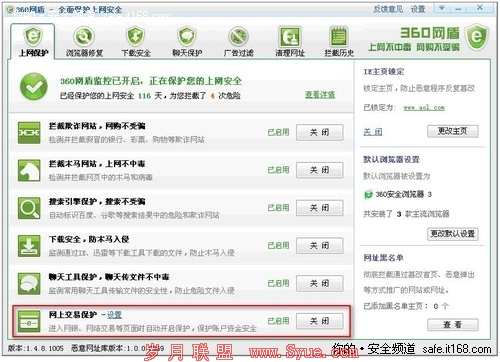The image size is (500, 362).
Task: Click the 查看详情 link
Action: [x=320, y=95]
